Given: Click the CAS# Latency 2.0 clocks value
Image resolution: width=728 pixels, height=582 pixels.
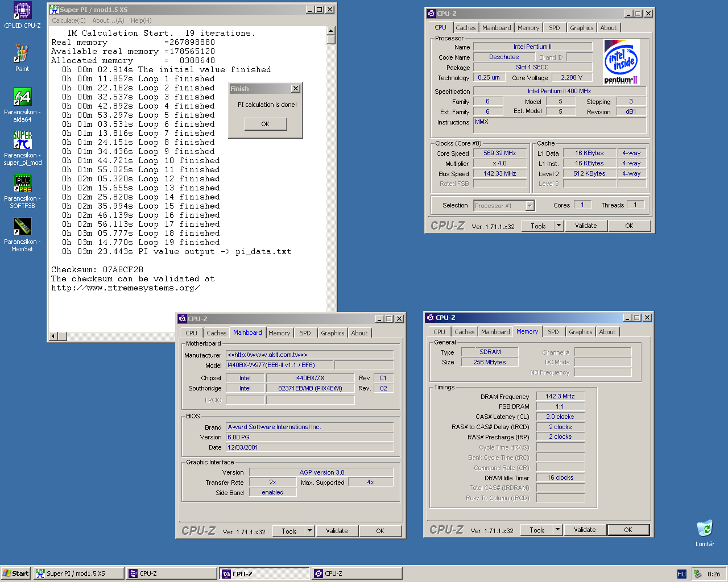Looking at the screenshot, I should [560, 417].
